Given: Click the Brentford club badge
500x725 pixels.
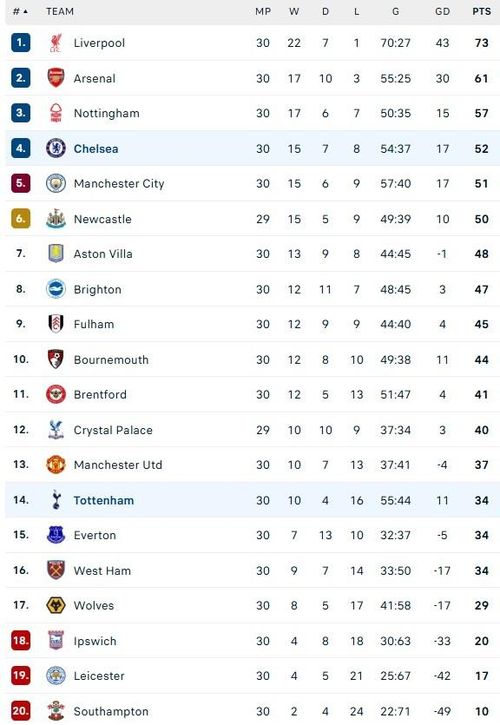Looking at the screenshot, I should pos(56,394).
